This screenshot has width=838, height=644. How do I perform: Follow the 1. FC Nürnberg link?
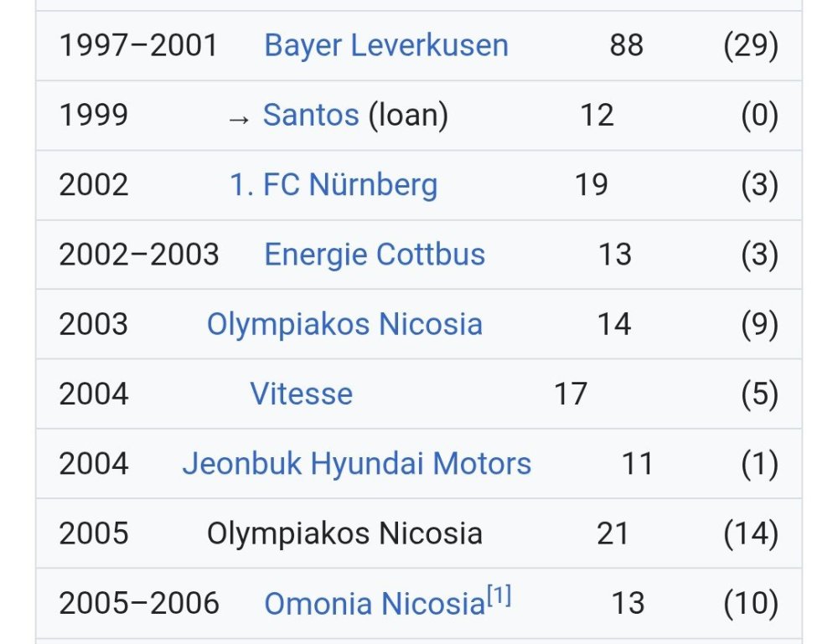pyautogui.click(x=334, y=185)
